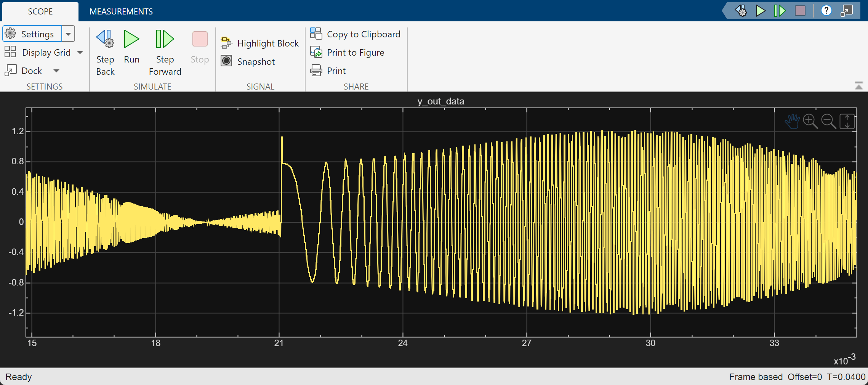Image resolution: width=868 pixels, height=385 pixels.
Task: Click the scale axes limits icon
Action: point(847,122)
